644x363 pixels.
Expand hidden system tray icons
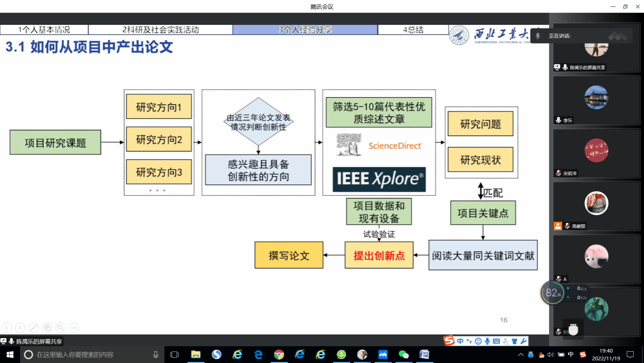[x=521, y=354]
